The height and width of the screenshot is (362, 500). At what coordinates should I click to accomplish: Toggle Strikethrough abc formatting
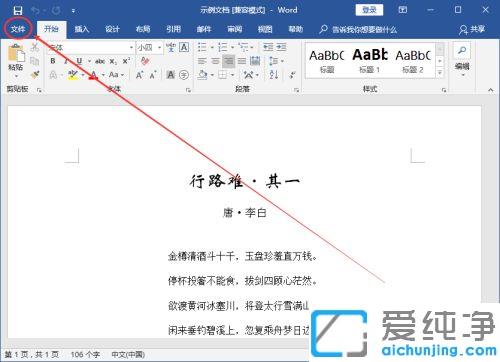point(100,61)
